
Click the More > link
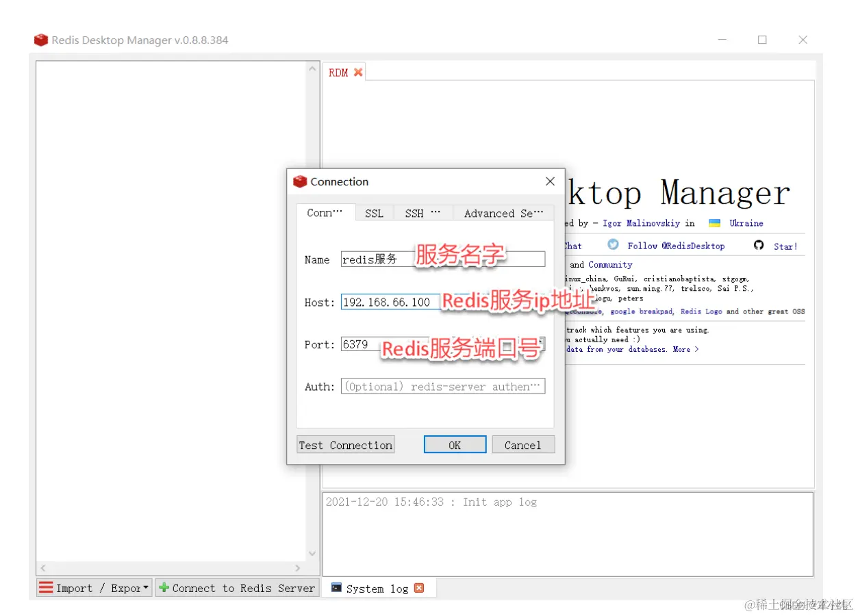(x=685, y=349)
